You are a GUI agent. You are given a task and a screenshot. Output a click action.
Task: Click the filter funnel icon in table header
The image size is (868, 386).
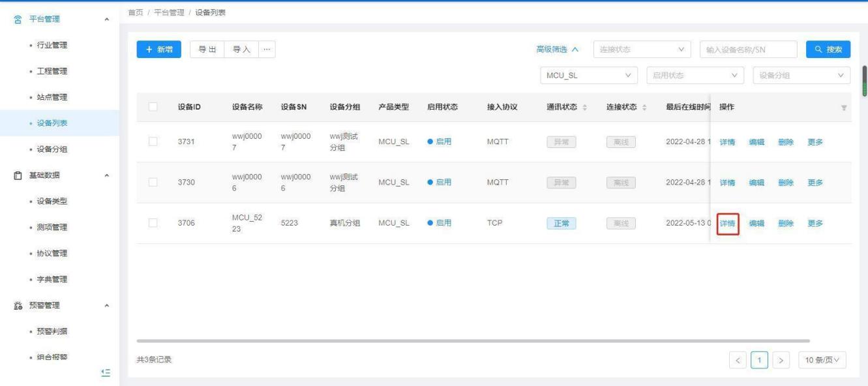coord(843,108)
